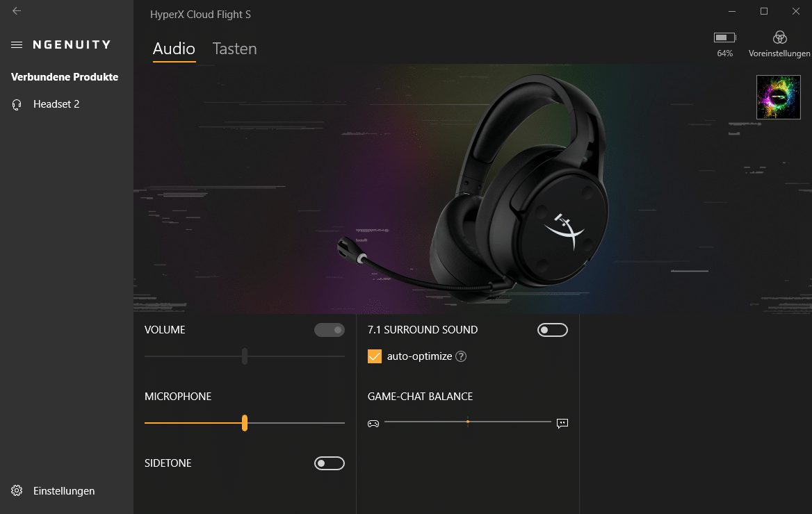This screenshot has height=514, width=812.
Task: Click the Einstellungen gear icon
Action: tap(17, 490)
